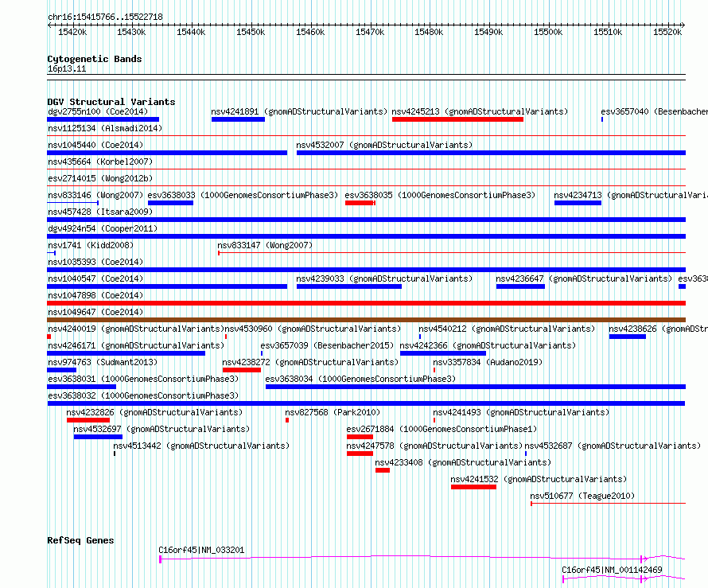Select the 16p13.11 cytogenetic band label
The image size is (708, 588).
coord(67,68)
